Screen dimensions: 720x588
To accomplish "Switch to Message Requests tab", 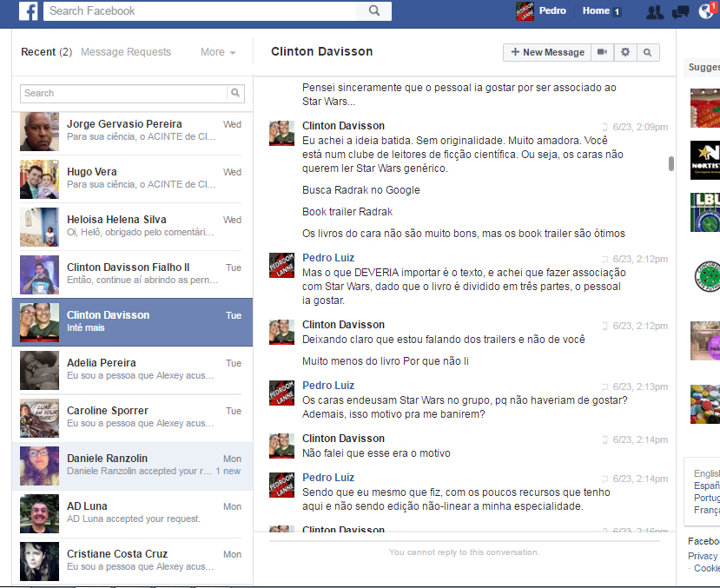I will click(x=126, y=52).
